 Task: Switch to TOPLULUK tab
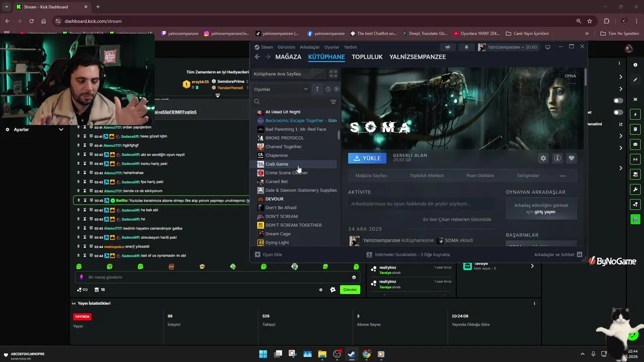(x=367, y=57)
